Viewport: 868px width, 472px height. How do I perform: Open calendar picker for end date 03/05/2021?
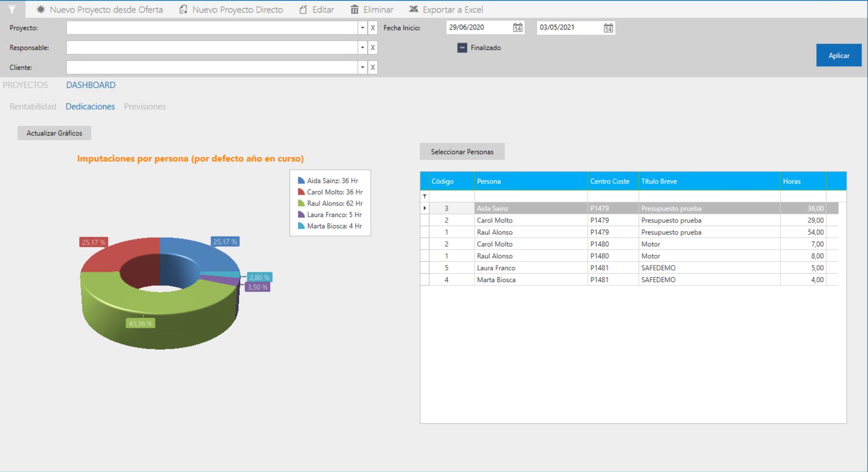608,28
